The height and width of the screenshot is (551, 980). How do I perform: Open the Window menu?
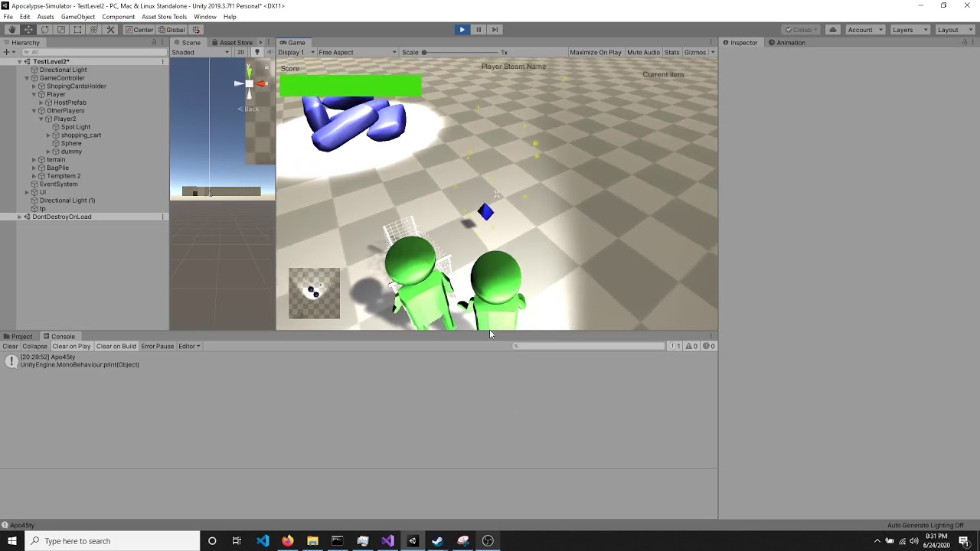[204, 17]
